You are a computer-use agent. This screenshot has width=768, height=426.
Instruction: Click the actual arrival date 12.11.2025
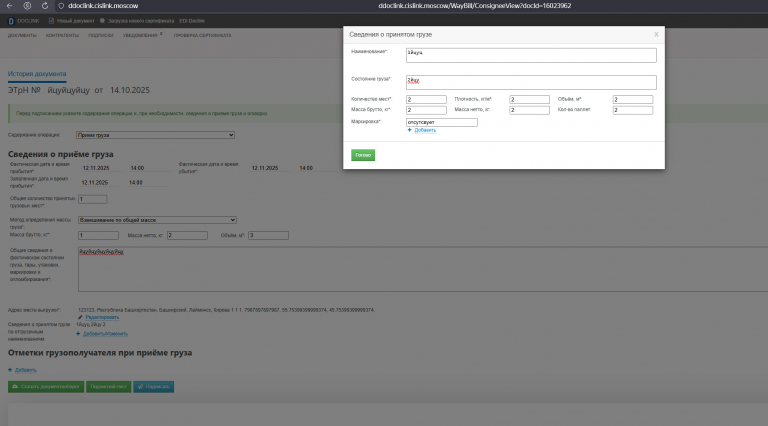point(96,168)
